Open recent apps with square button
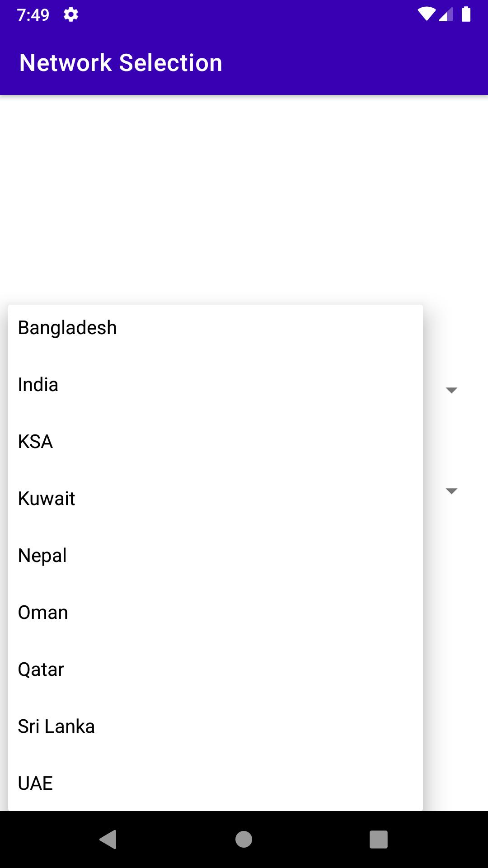The width and height of the screenshot is (488, 868). click(x=379, y=840)
